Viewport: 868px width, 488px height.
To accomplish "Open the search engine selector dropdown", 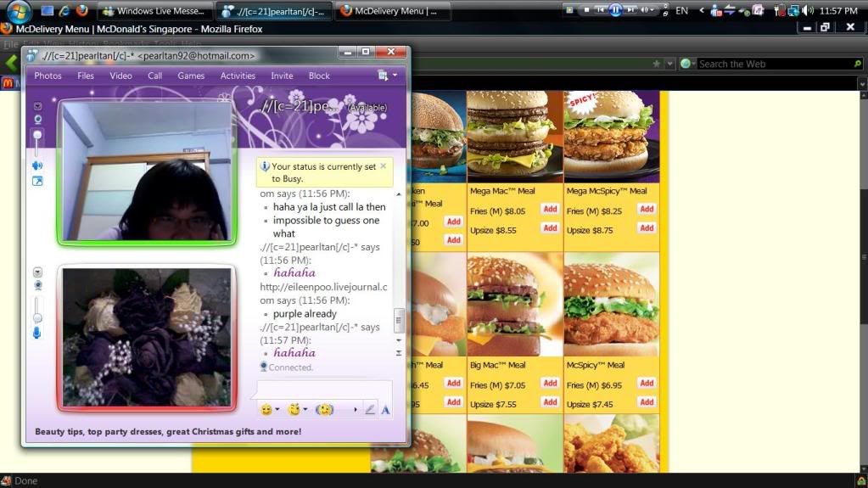I will (x=687, y=64).
